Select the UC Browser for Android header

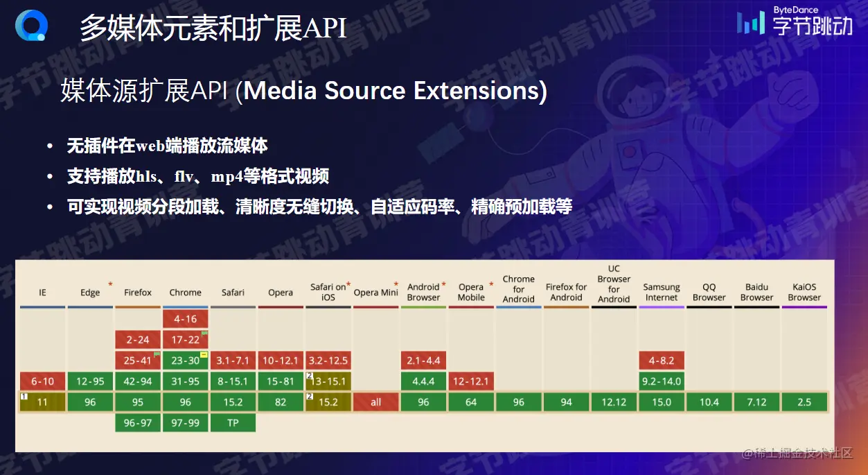coord(614,284)
